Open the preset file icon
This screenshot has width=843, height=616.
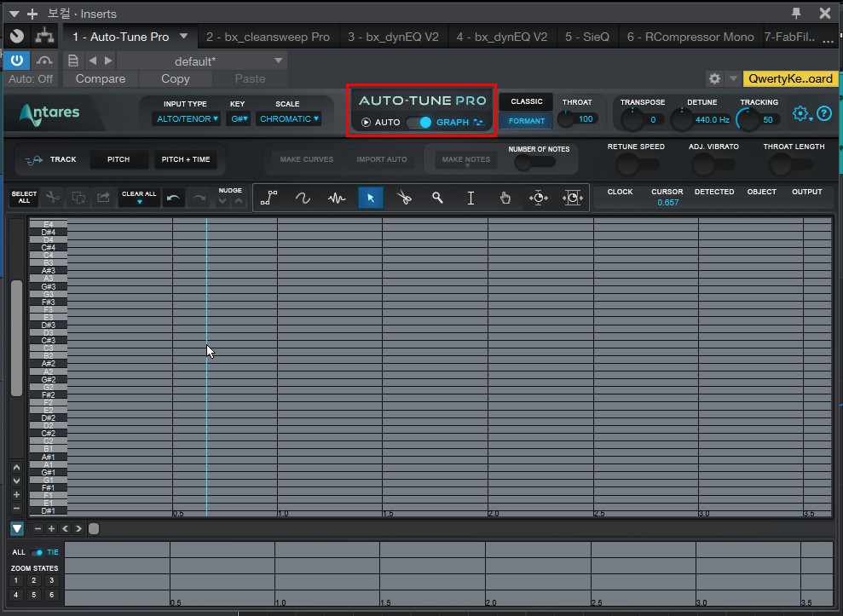[x=73, y=60]
